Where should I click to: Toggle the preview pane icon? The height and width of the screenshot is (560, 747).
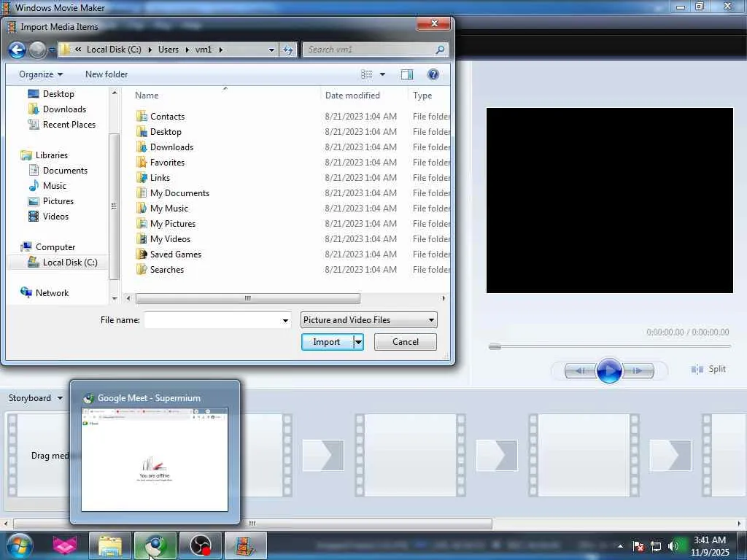tap(407, 74)
